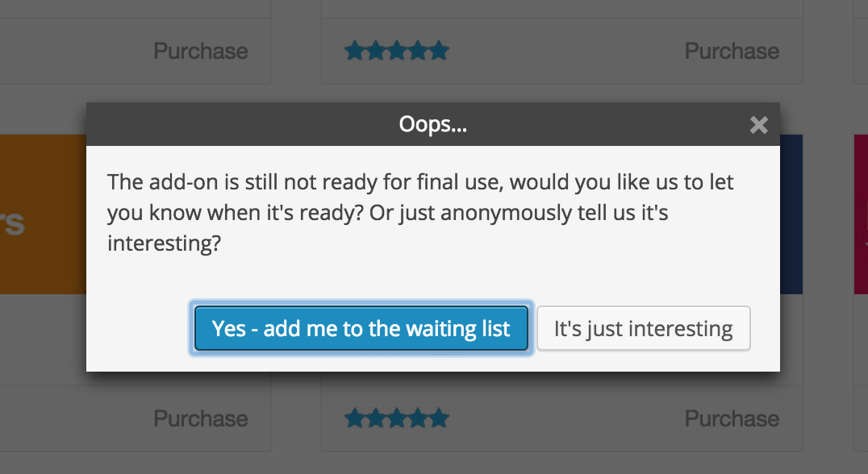Click 'Yes - add me to the waiting list'
Screen dimensions: 868x474
(361, 329)
